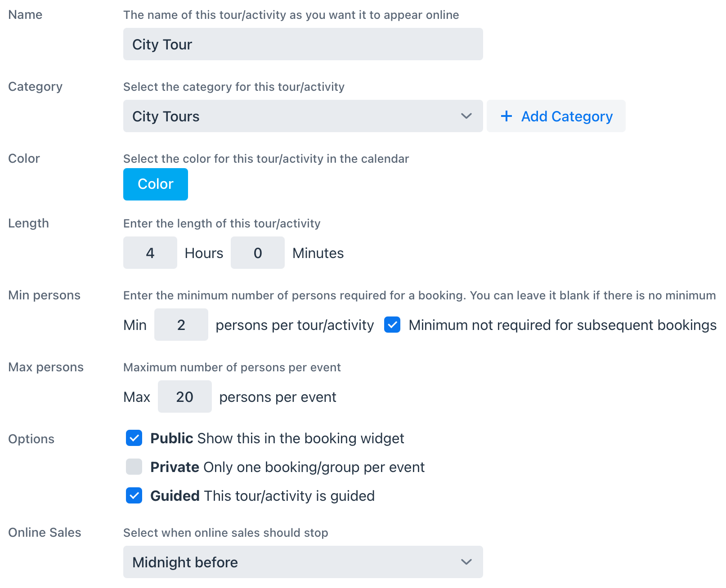Open the blue Color picker button

click(156, 184)
